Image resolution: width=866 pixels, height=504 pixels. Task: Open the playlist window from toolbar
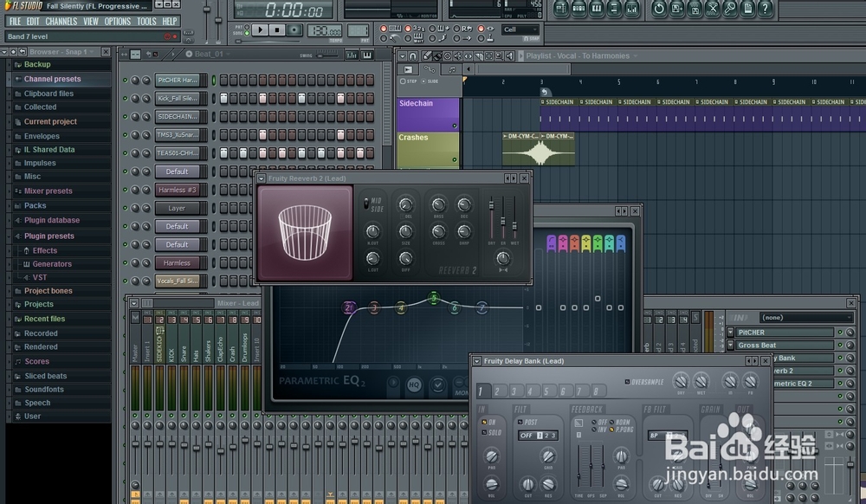[x=561, y=9]
